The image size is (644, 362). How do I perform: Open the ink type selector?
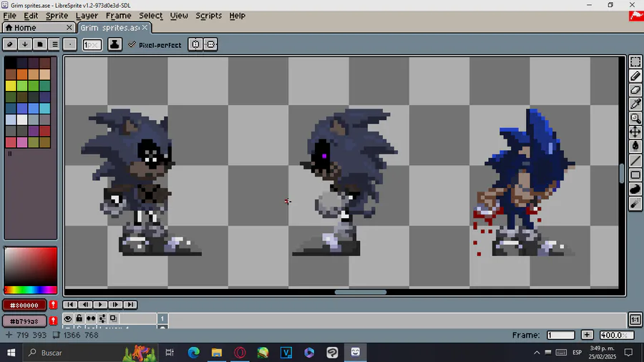point(114,44)
